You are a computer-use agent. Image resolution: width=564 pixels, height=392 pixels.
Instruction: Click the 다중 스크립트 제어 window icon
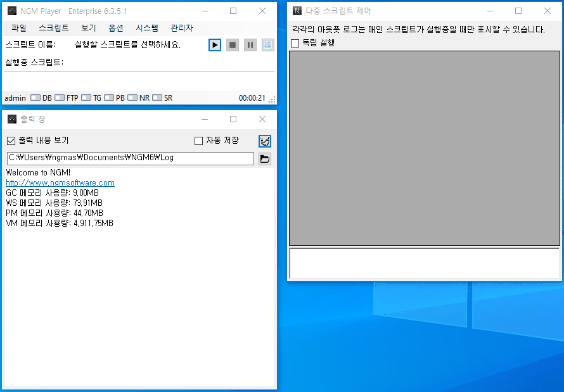[x=297, y=11]
